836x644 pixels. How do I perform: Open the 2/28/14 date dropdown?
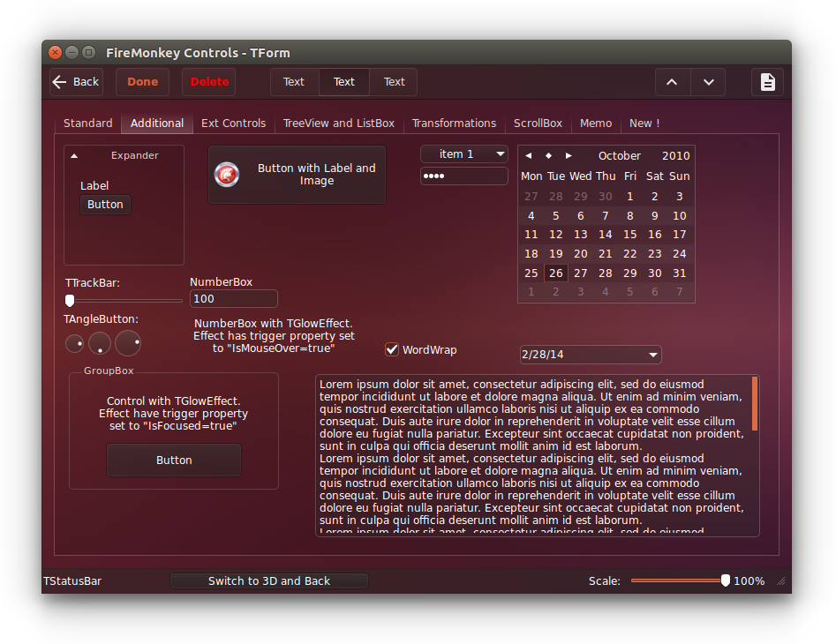pyautogui.click(x=591, y=355)
